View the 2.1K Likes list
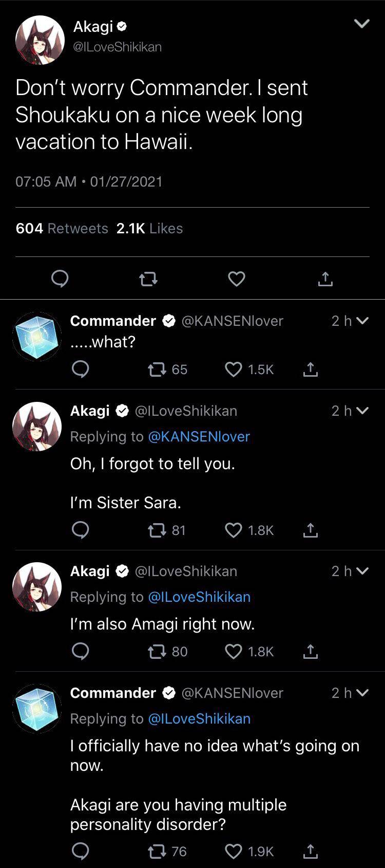The width and height of the screenshot is (385, 868). pyautogui.click(x=149, y=228)
